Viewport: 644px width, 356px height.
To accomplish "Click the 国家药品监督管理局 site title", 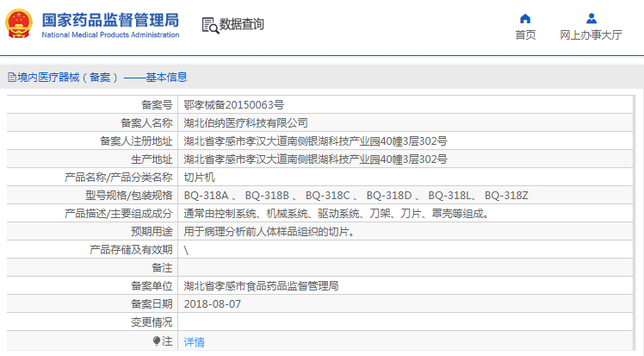I will point(110,19).
